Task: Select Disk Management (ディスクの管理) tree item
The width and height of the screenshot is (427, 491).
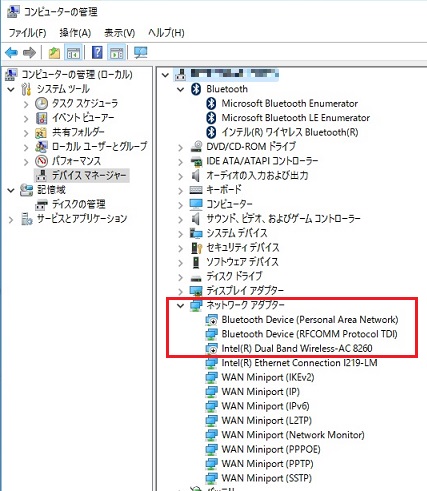Action: pyautogui.click(x=79, y=204)
